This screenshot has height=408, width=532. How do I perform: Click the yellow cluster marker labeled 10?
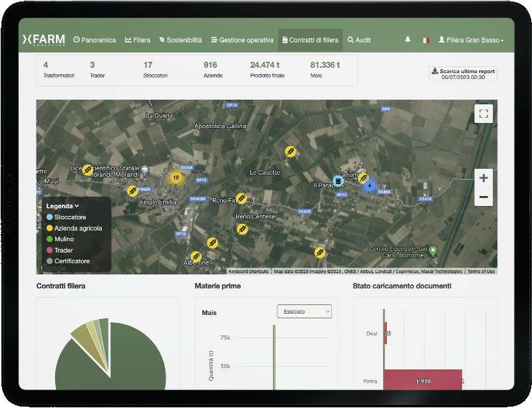(176, 177)
